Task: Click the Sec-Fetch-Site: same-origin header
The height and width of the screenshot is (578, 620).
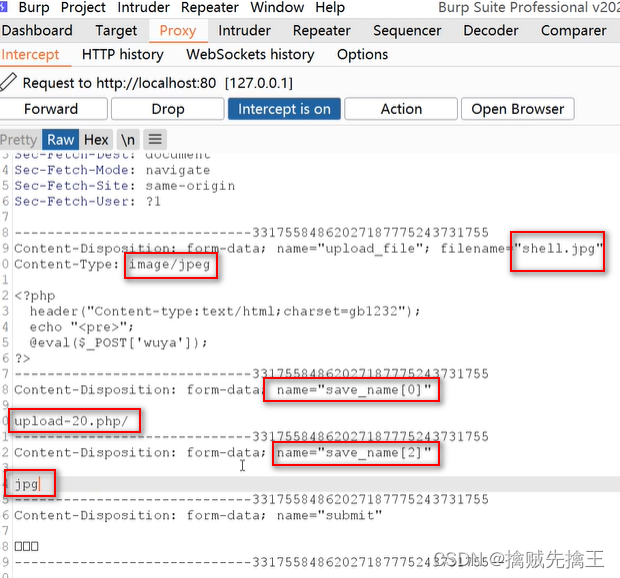Action: click(125, 186)
